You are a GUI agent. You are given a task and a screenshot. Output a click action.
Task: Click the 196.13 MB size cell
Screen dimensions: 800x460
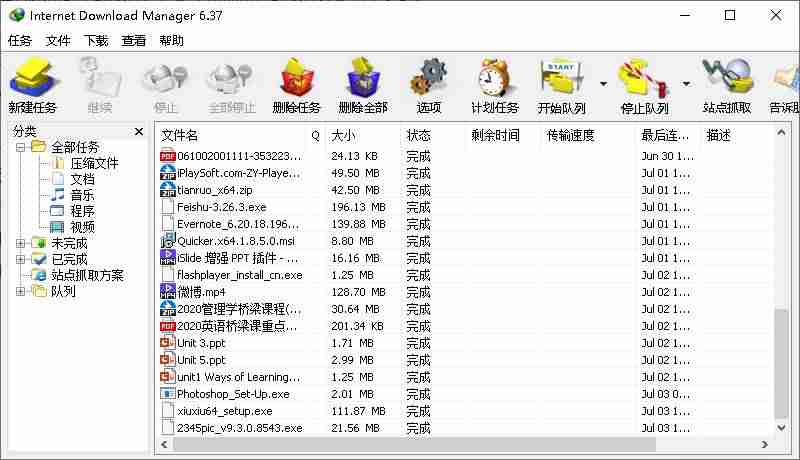click(x=358, y=207)
